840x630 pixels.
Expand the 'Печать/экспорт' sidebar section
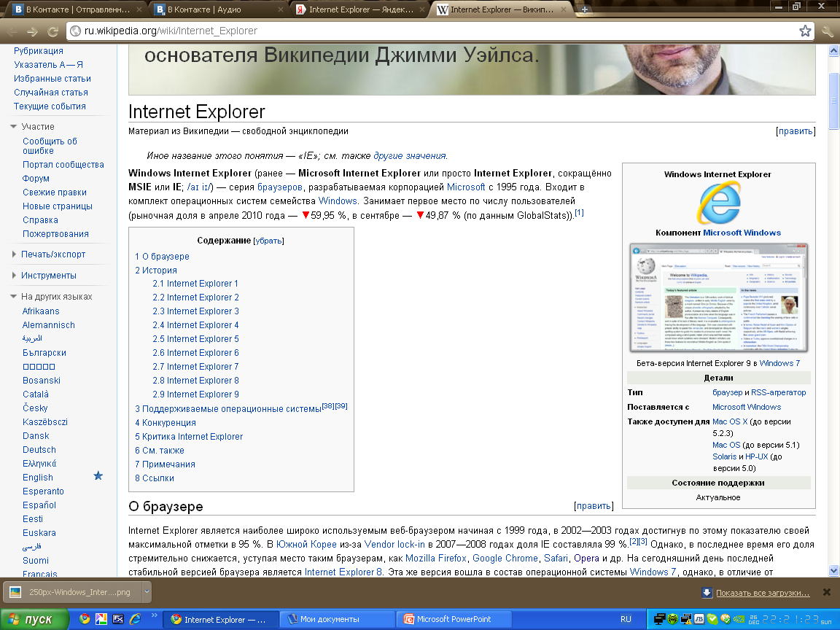(x=14, y=254)
